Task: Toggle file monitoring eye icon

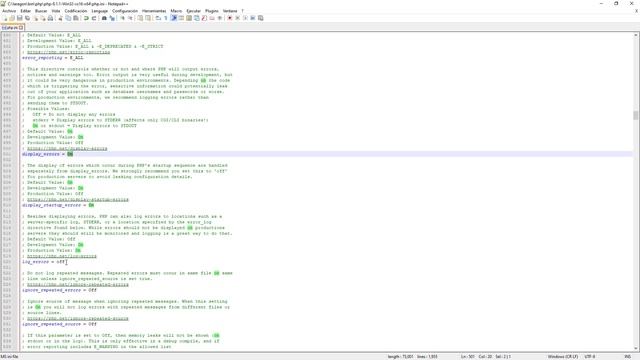Action: tap(220, 18)
